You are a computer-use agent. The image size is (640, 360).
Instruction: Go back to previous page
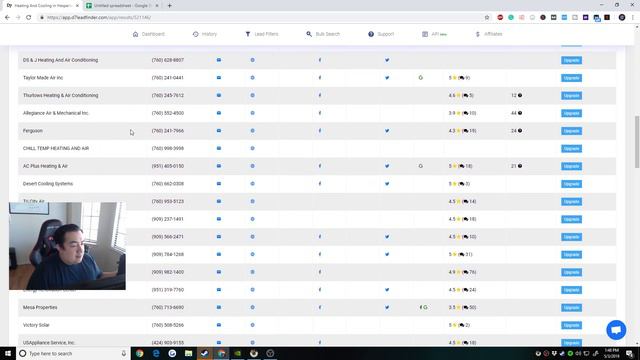7,18
